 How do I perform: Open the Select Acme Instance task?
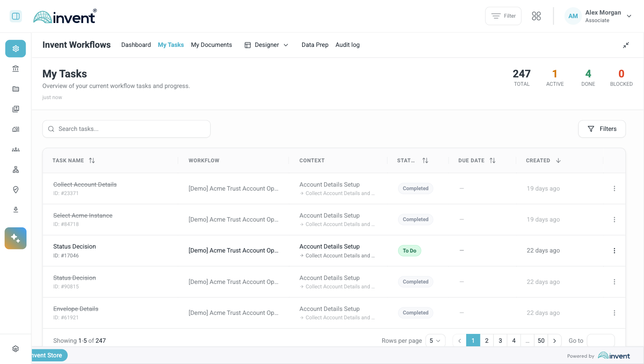[83, 215]
